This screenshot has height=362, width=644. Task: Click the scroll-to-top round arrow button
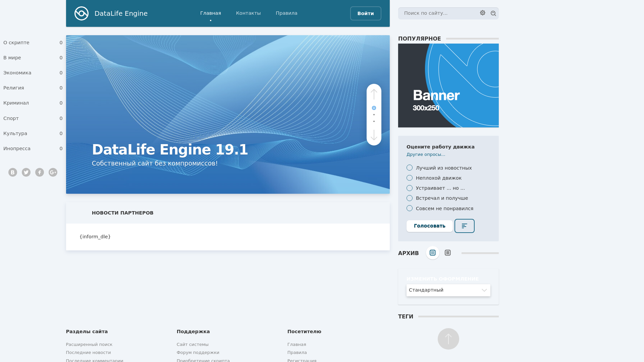[x=448, y=339]
